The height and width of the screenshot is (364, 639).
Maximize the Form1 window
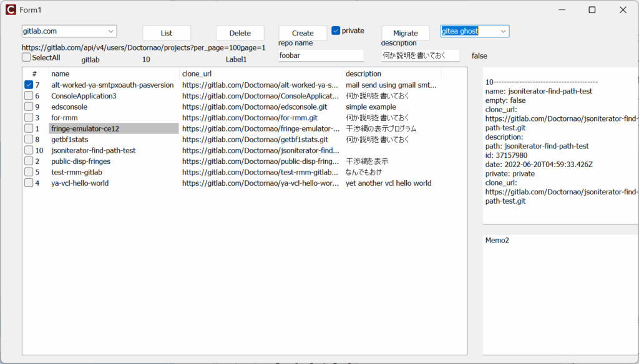[x=592, y=10]
